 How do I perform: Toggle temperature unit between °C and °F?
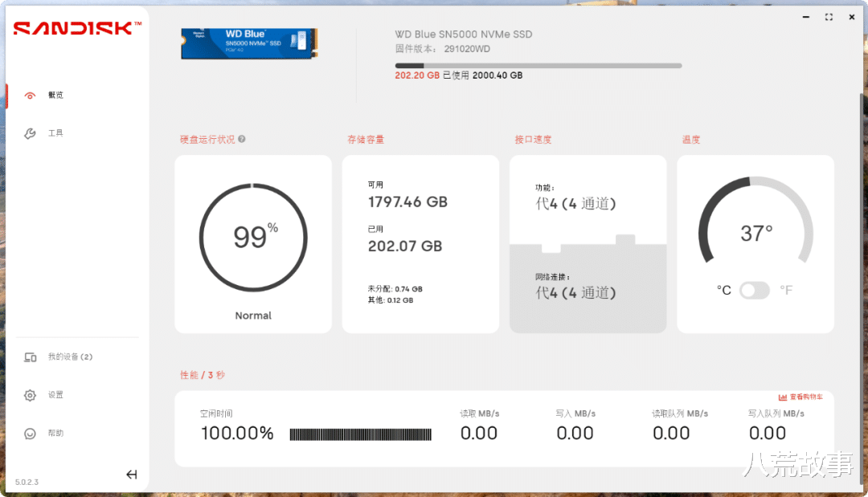point(755,290)
